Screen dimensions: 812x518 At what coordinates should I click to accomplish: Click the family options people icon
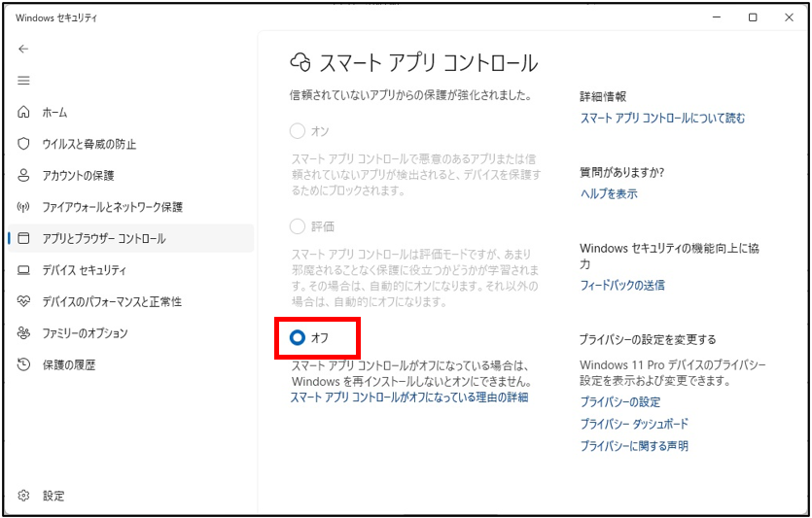[23, 333]
